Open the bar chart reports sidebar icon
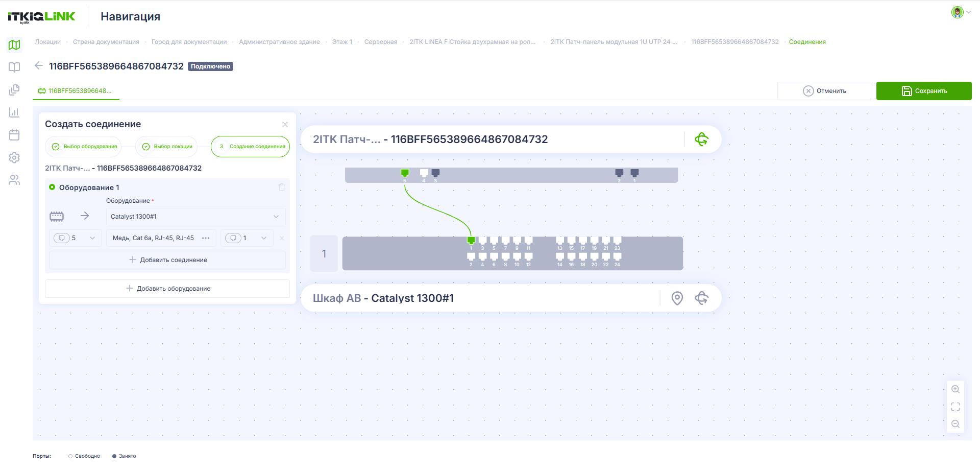The height and width of the screenshot is (470, 980). tap(14, 112)
